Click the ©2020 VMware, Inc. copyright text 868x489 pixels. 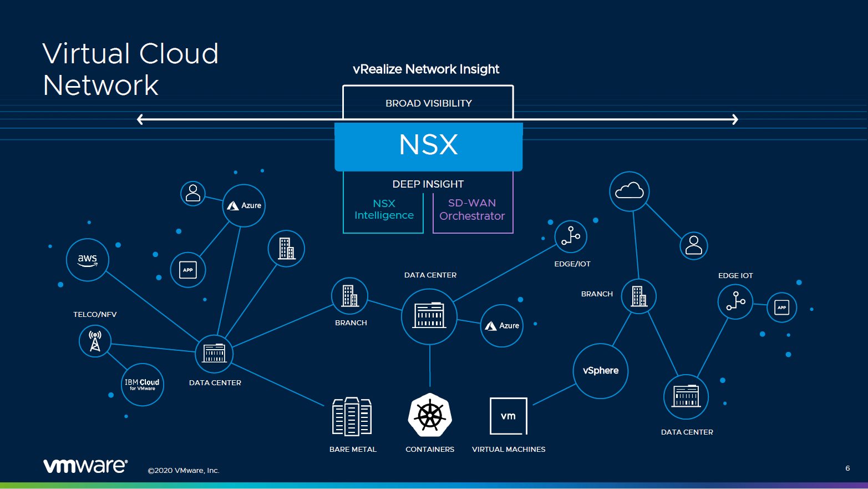(184, 471)
